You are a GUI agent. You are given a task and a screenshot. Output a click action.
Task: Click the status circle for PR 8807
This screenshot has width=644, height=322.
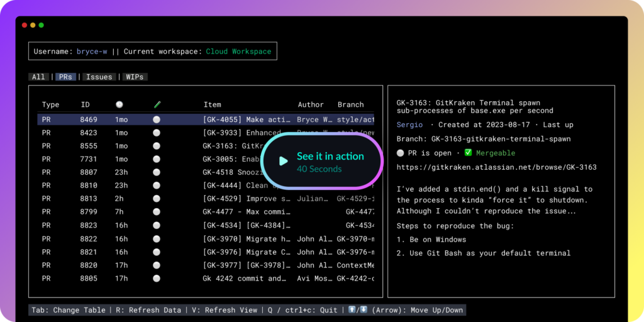point(157,172)
